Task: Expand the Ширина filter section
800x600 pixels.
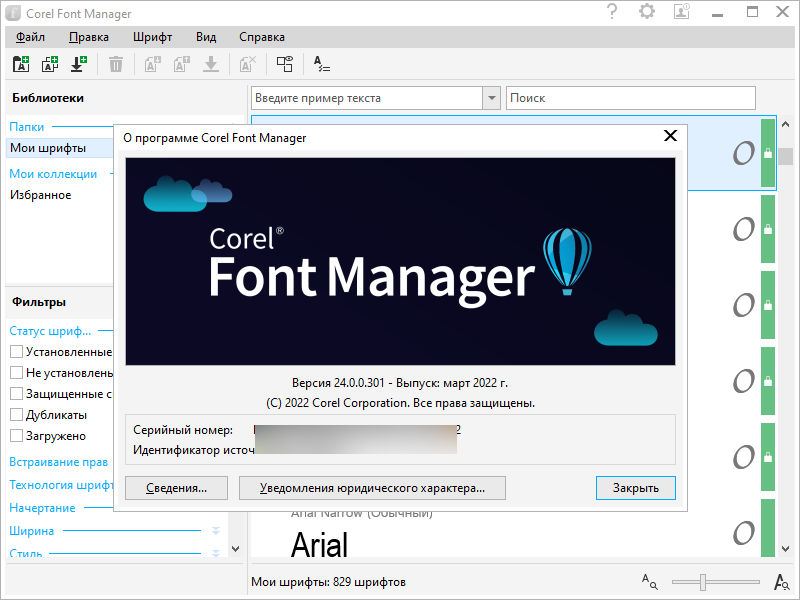Action: click(215, 531)
